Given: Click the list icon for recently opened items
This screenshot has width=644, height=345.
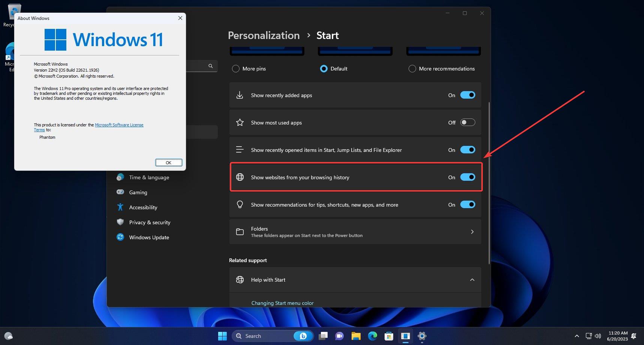Looking at the screenshot, I should pyautogui.click(x=240, y=150).
